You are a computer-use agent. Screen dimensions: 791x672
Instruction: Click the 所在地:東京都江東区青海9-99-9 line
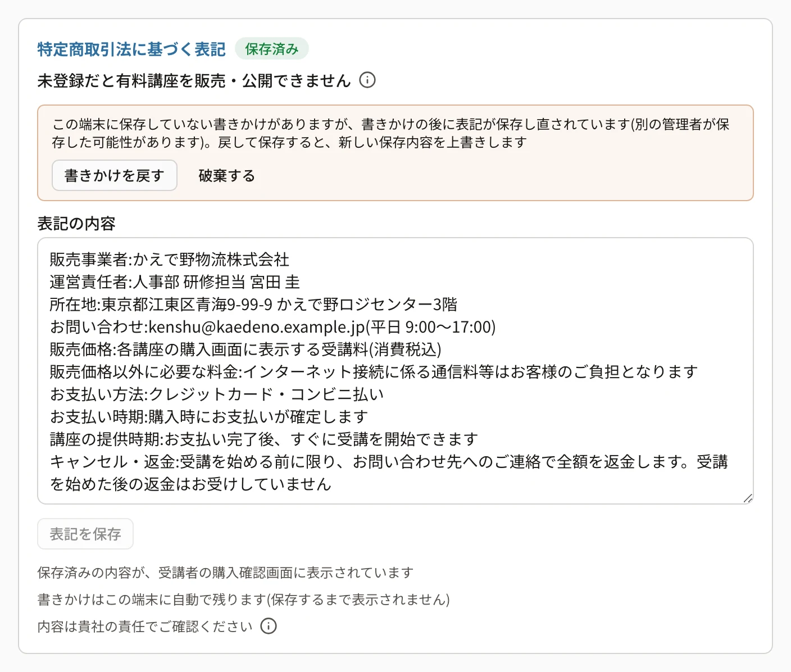[x=254, y=305]
